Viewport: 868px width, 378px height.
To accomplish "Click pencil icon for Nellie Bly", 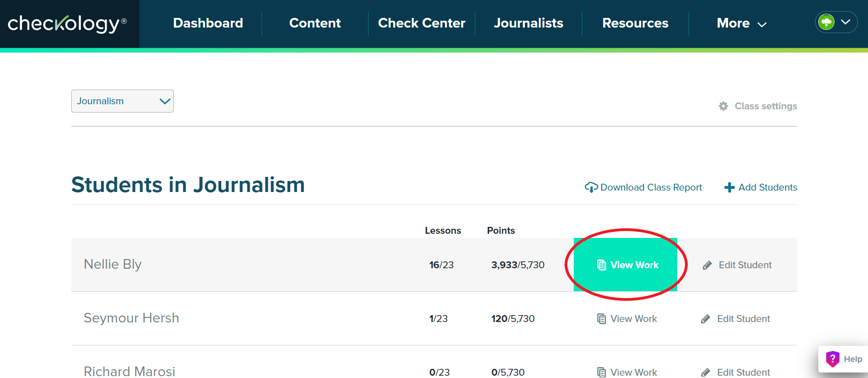I will tap(707, 265).
